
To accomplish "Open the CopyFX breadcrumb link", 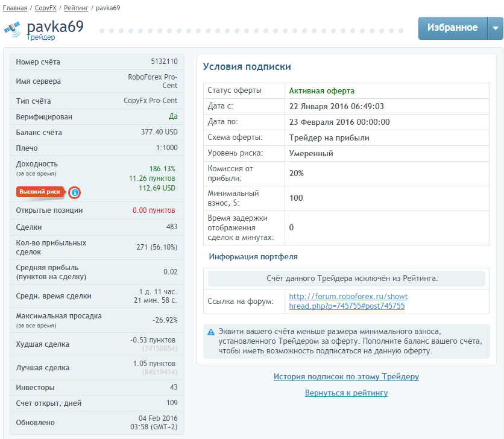I will 45,8.
